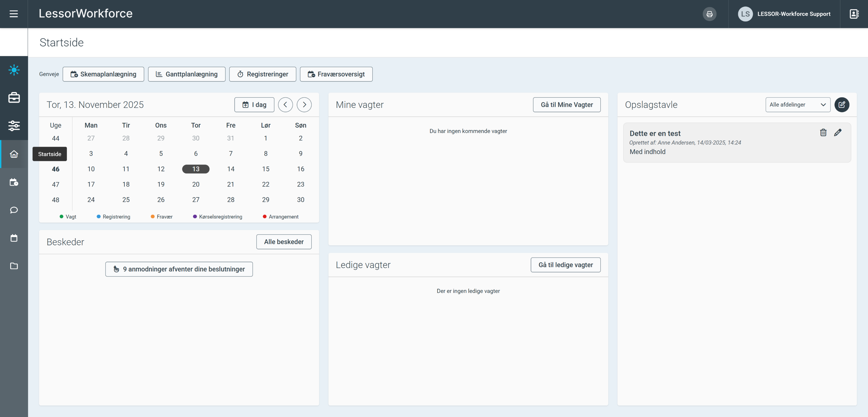Click the briefcase icon in sidebar
This screenshot has height=417, width=868.
pyautogui.click(x=14, y=98)
